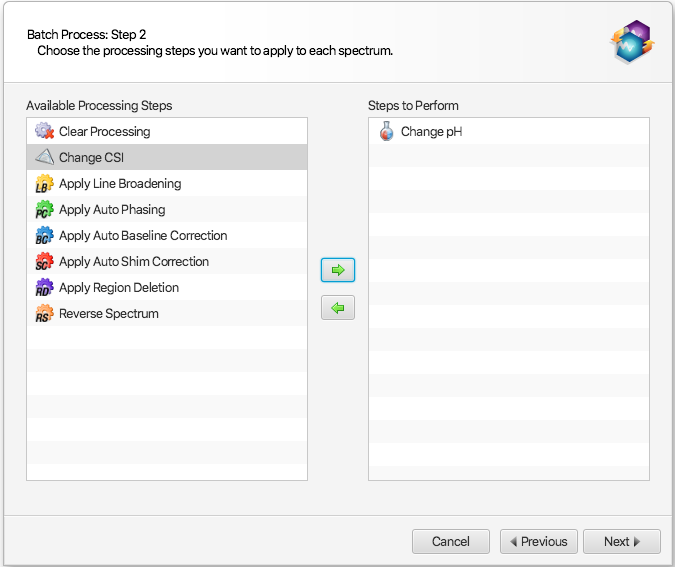Click the RS Reverse Spectrum icon
This screenshot has width=675, height=567.
43,314
